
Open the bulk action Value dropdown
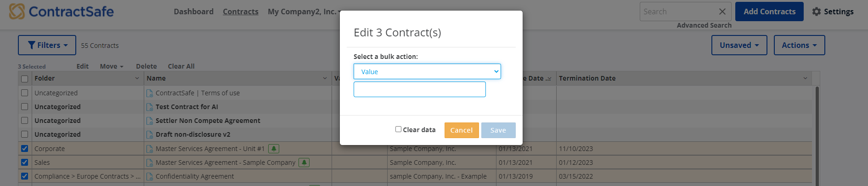[x=427, y=71]
